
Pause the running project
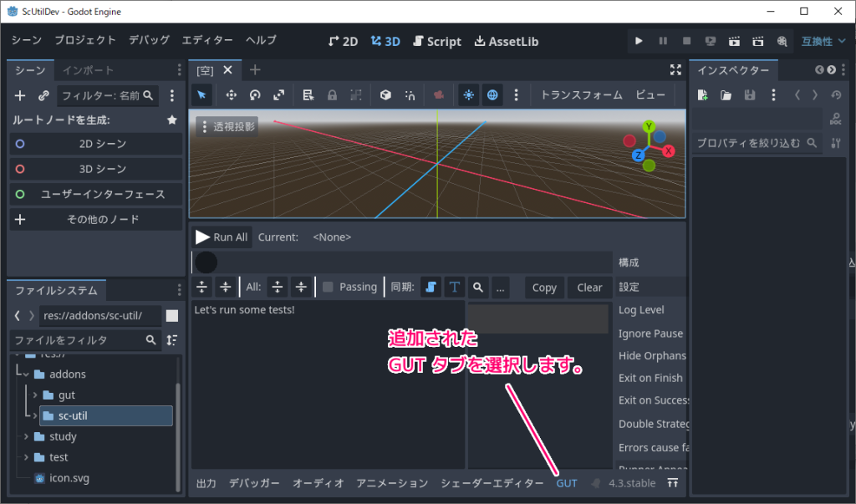click(x=663, y=41)
